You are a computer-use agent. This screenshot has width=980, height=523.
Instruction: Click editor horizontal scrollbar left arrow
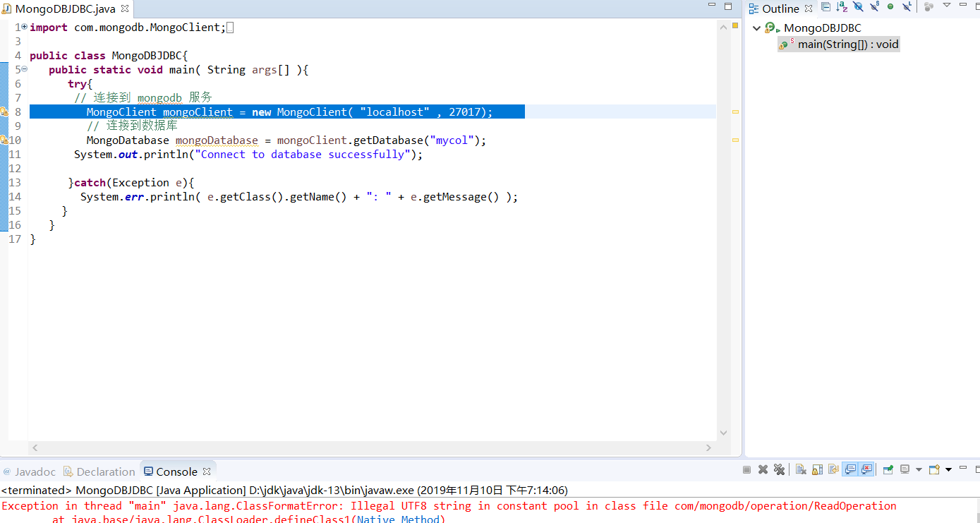coord(35,447)
